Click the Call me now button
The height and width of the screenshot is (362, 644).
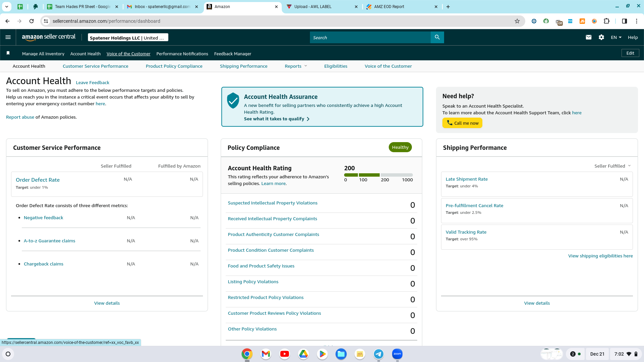coord(462,123)
